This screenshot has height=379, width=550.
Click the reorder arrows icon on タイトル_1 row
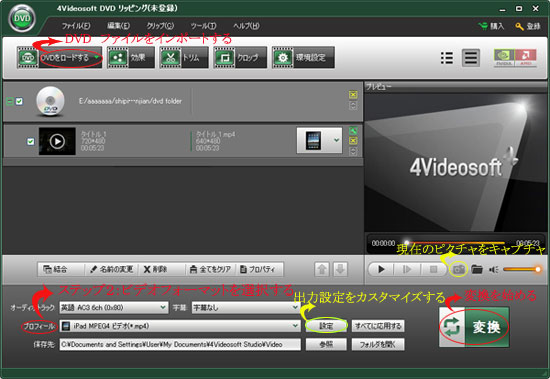(353, 151)
